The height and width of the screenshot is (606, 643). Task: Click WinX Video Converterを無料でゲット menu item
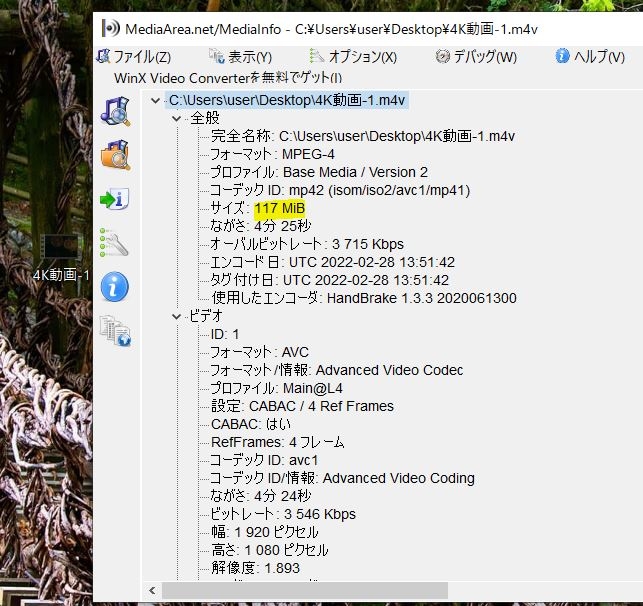228,78
